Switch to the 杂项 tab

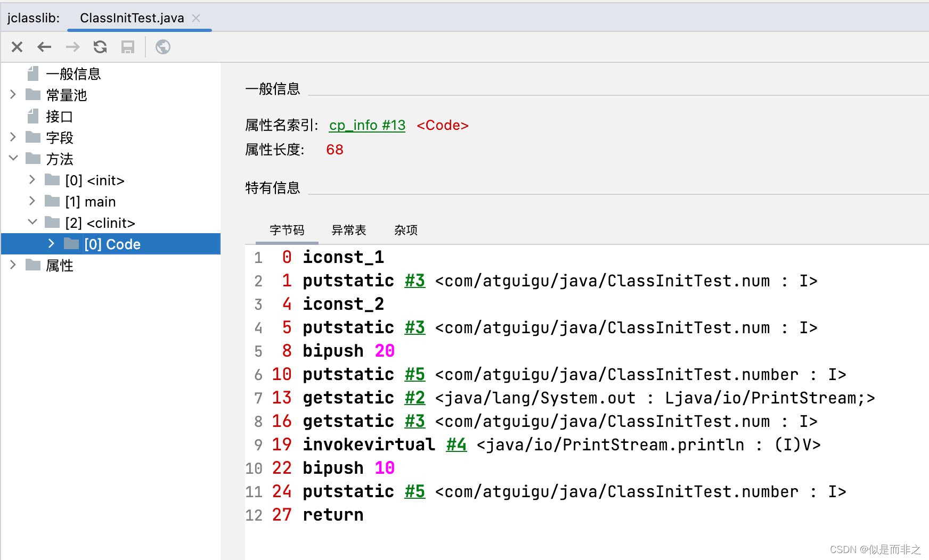coord(405,230)
